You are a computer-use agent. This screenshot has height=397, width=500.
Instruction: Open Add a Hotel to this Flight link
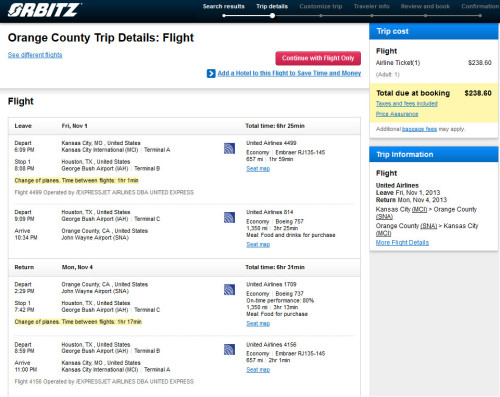[x=289, y=73]
